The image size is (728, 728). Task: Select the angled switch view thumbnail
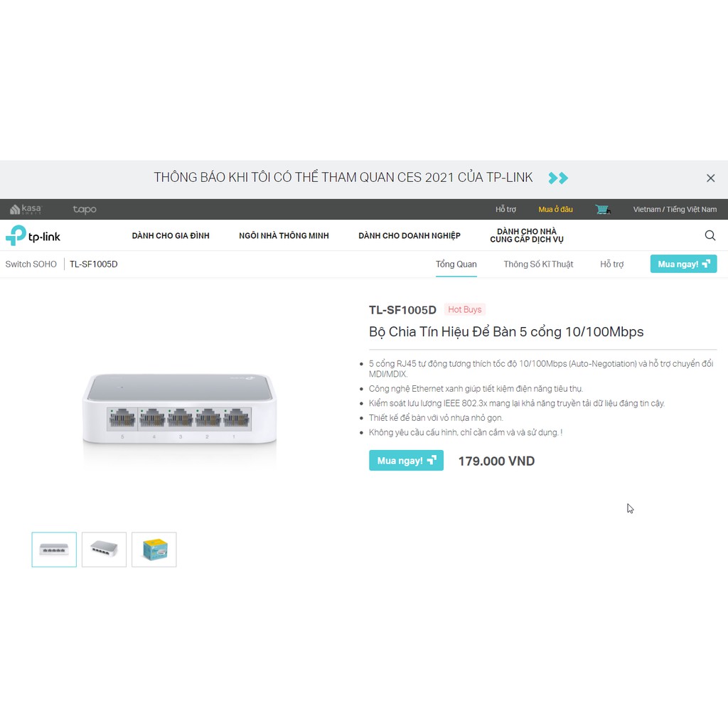coord(104,550)
